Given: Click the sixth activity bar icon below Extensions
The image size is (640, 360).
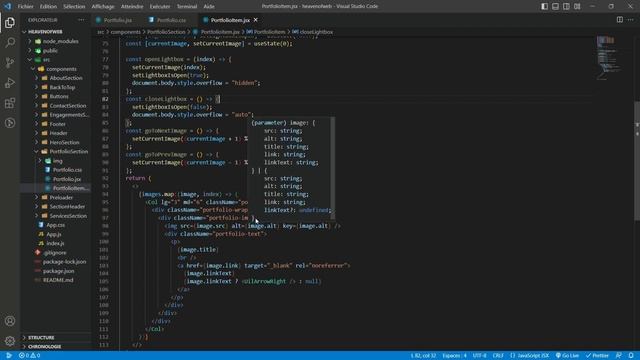Looking at the screenshot, I should [x=10, y=122].
